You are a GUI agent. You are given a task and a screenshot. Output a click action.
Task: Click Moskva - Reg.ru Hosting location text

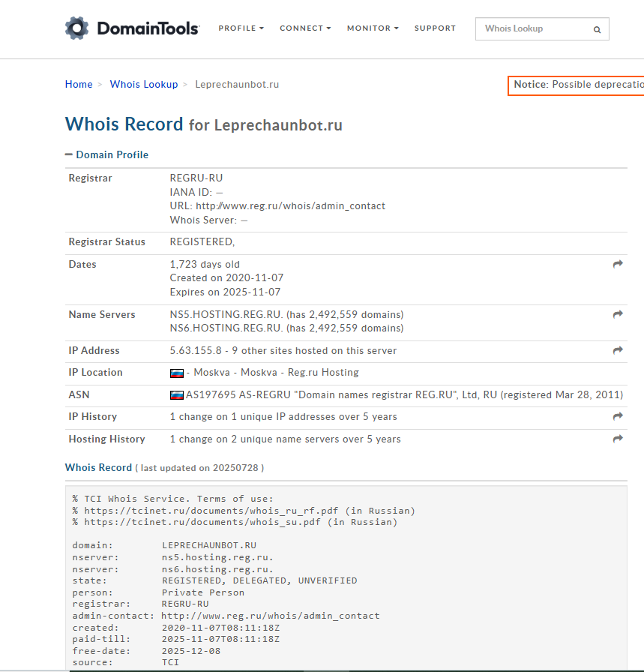(277, 373)
